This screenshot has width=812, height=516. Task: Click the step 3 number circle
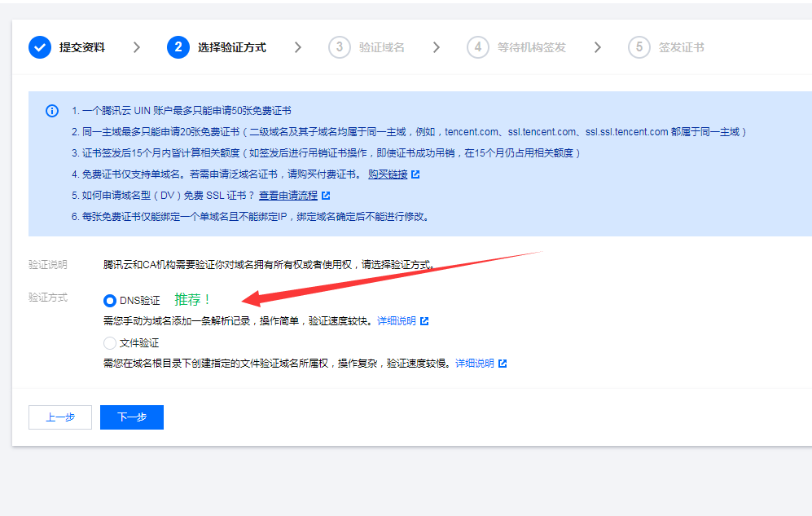(x=340, y=47)
